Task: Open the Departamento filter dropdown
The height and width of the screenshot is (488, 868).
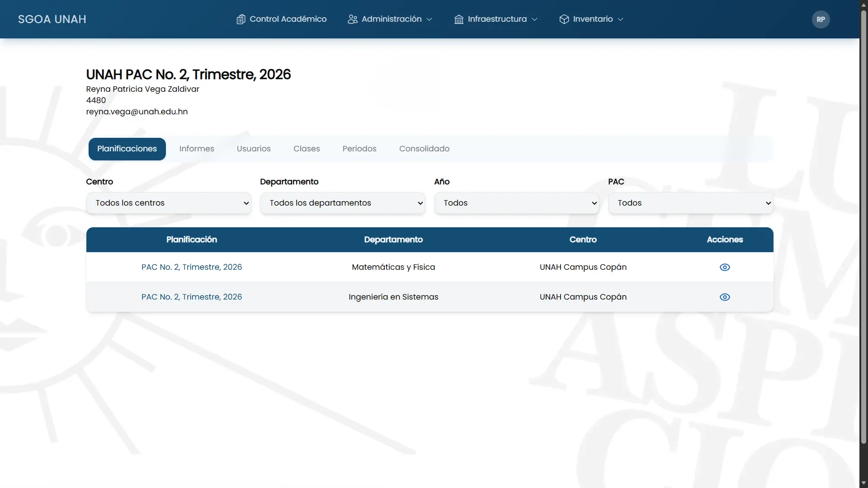Action: click(343, 203)
